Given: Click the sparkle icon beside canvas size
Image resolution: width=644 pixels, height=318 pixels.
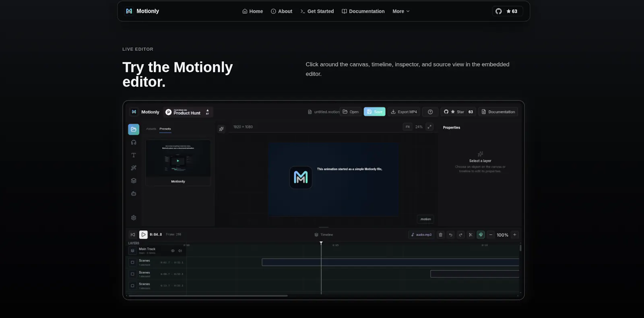Looking at the screenshot, I should pos(221,129).
